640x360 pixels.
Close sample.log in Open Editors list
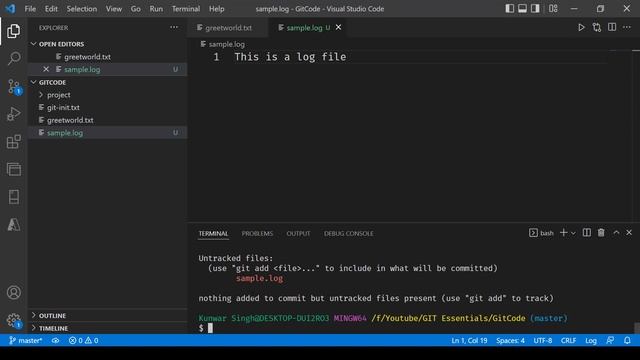(x=46, y=69)
